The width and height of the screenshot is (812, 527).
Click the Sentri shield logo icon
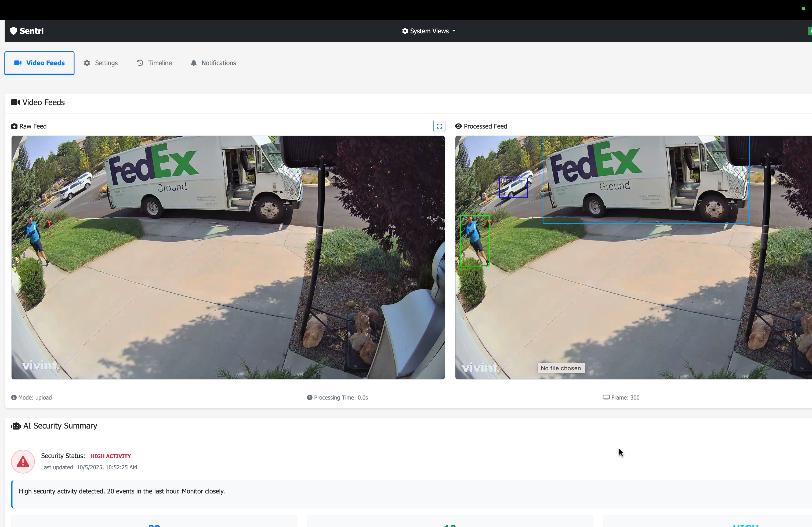(13, 31)
